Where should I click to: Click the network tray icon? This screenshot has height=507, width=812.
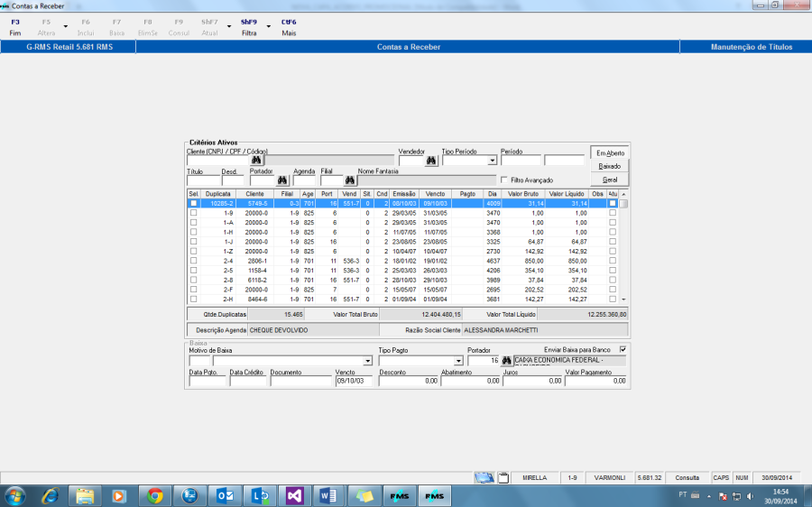[x=736, y=496]
